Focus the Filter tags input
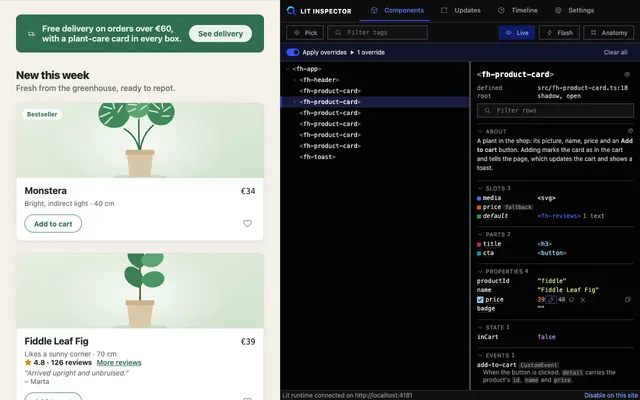This screenshot has height=400, width=640. pos(378,33)
